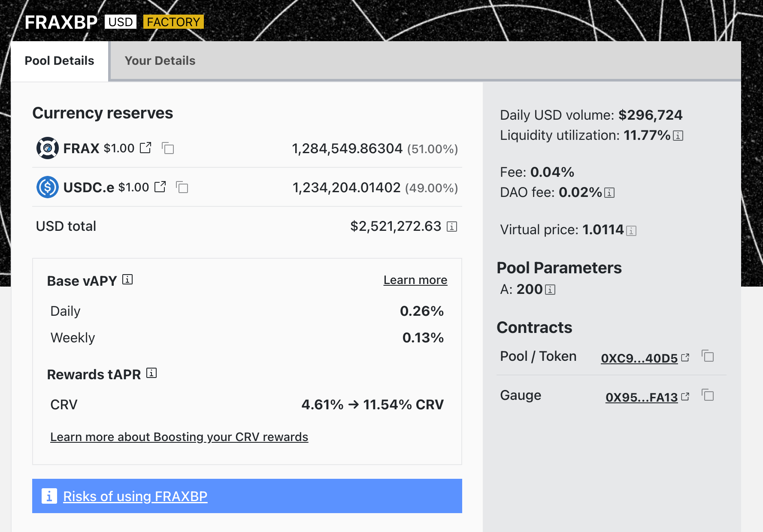Click info icon beside A: 200
Image resolution: width=763 pixels, height=532 pixels.
pyautogui.click(x=550, y=290)
